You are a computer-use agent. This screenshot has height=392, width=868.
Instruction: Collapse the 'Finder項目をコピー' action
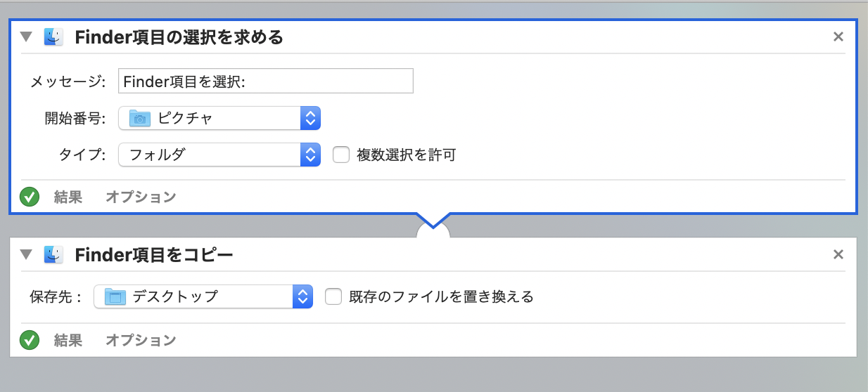(26, 254)
